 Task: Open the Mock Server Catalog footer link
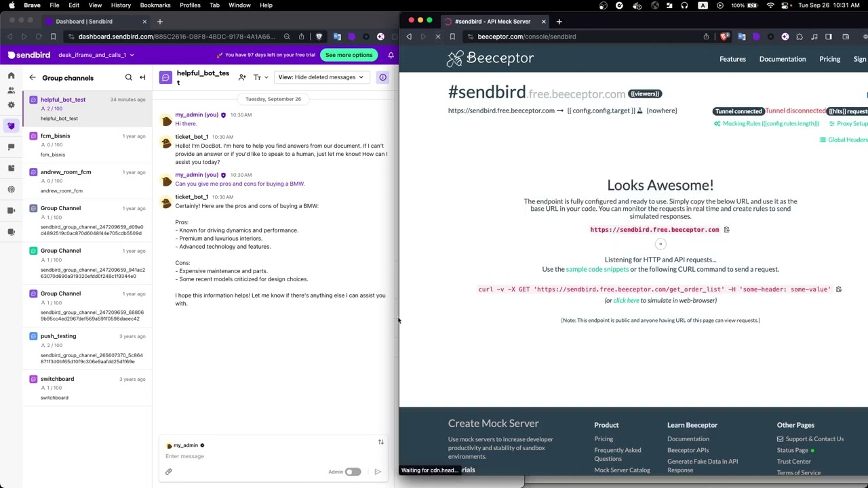pyautogui.click(x=622, y=470)
